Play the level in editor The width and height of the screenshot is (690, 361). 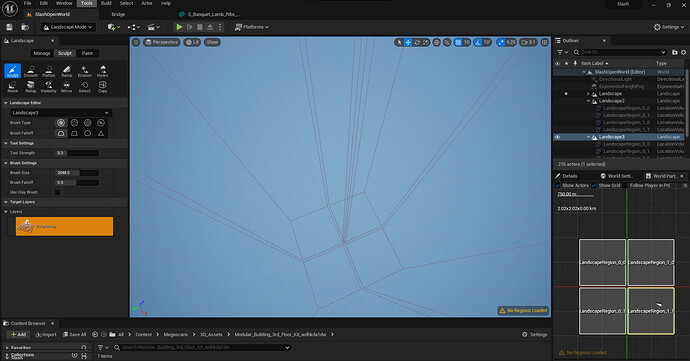179,27
